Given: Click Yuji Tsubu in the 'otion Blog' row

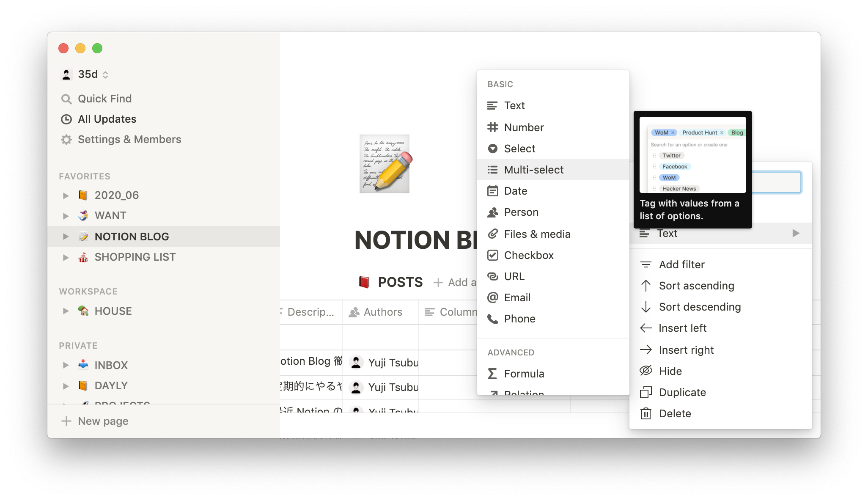Looking at the screenshot, I should [384, 363].
